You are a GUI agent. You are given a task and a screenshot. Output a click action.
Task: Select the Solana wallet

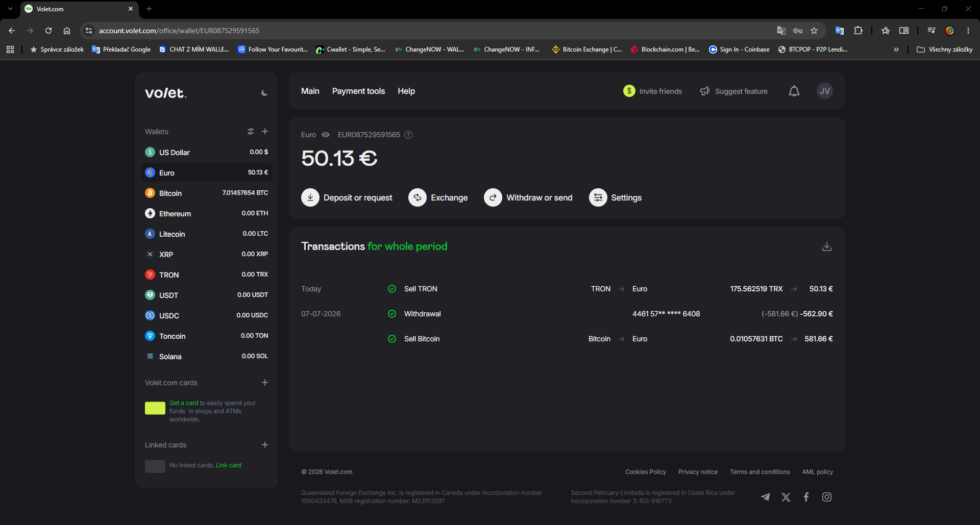click(x=206, y=356)
